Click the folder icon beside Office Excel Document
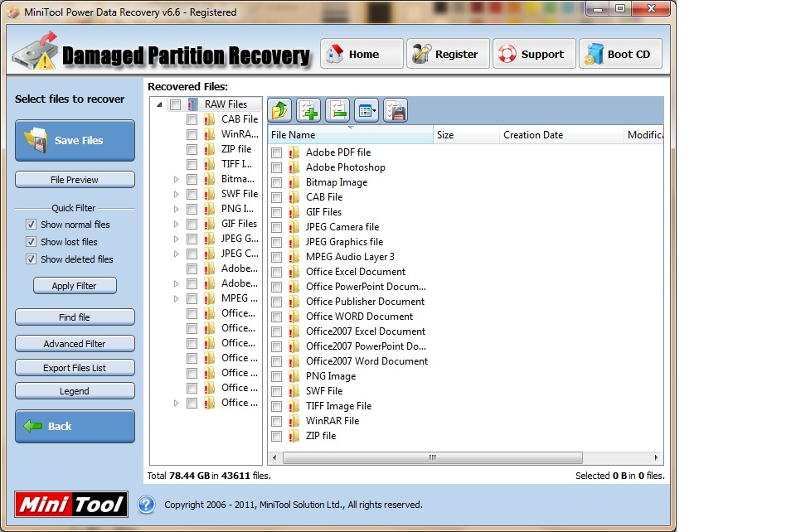 pyautogui.click(x=294, y=272)
